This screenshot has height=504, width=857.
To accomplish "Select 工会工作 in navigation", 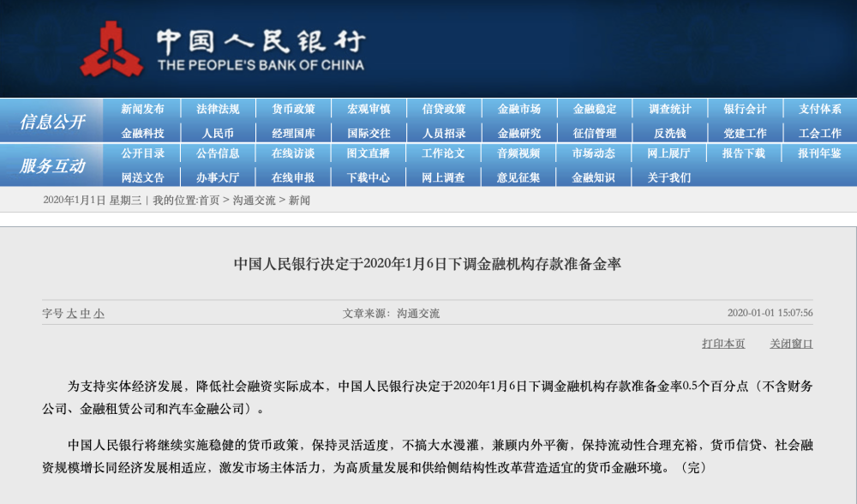I will [x=820, y=134].
